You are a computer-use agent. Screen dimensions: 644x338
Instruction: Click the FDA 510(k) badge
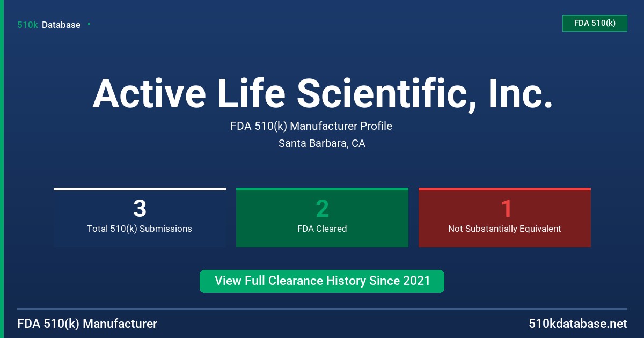595,24
